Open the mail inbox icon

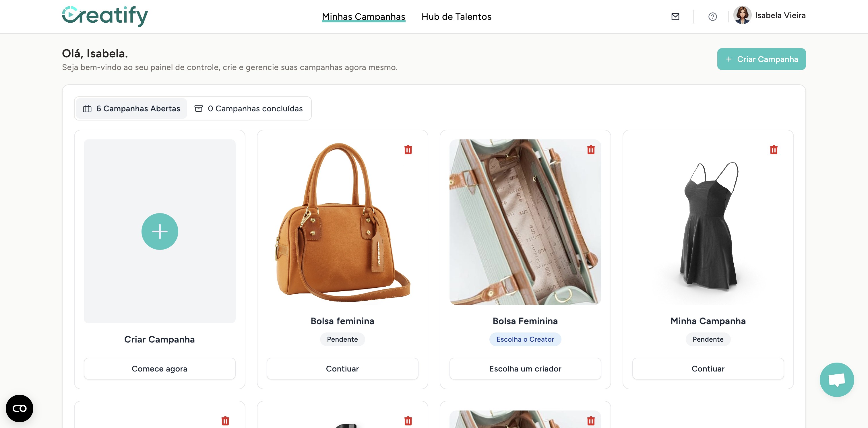675,17
